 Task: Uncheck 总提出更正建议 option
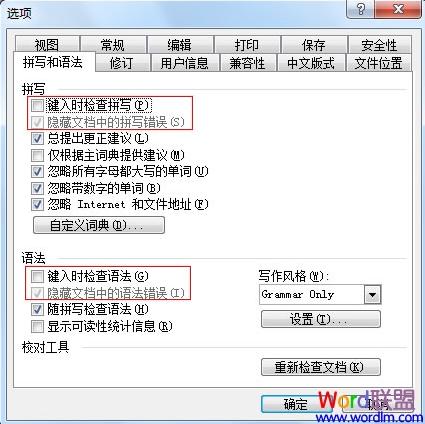point(37,138)
